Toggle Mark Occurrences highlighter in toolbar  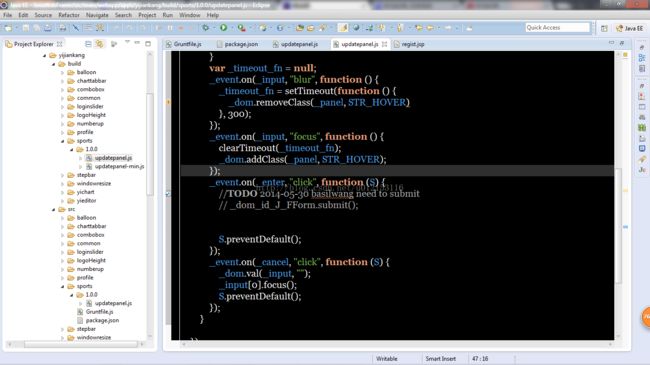click(343, 28)
